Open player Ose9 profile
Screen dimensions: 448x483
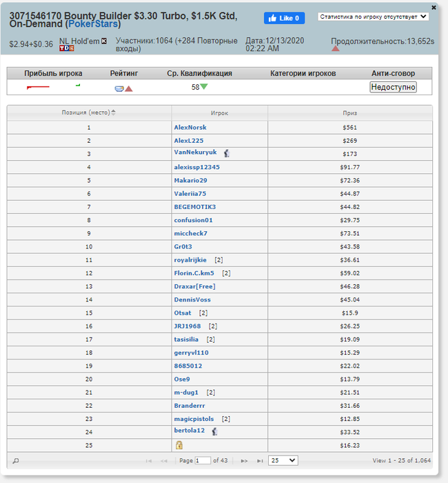[x=182, y=379]
